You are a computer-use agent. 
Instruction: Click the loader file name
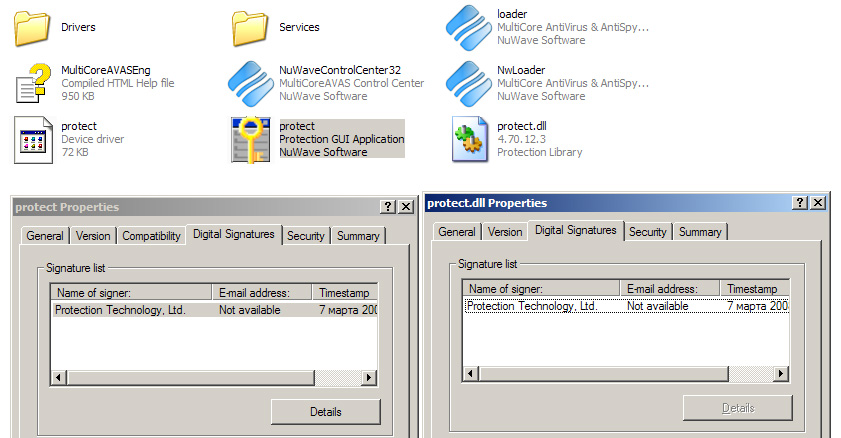(x=512, y=14)
